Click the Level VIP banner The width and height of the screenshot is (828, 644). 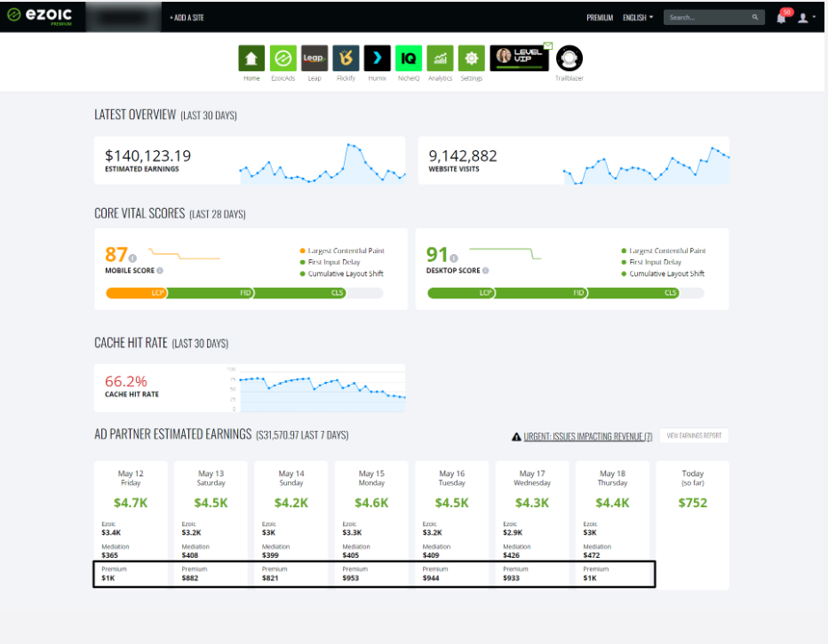point(521,57)
